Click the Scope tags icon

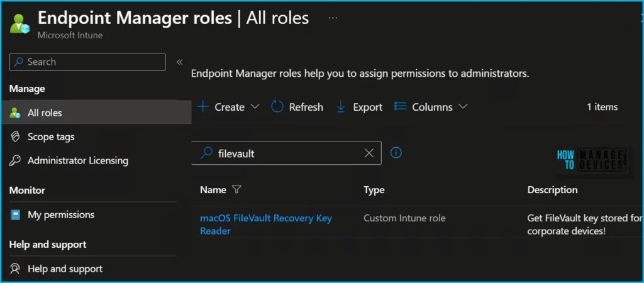[15, 136]
